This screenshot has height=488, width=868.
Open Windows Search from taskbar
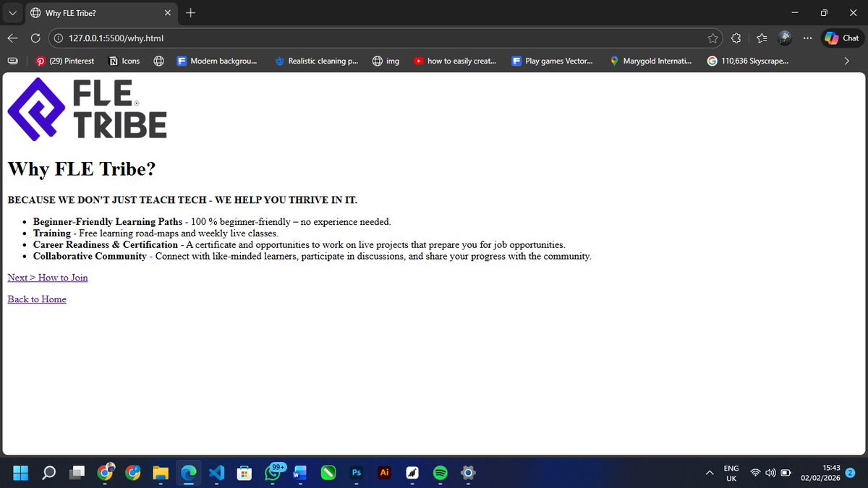[x=48, y=473]
